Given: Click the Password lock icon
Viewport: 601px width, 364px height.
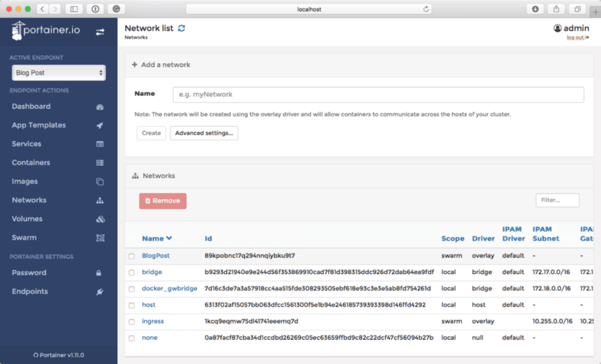Looking at the screenshot, I should click(100, 272).
